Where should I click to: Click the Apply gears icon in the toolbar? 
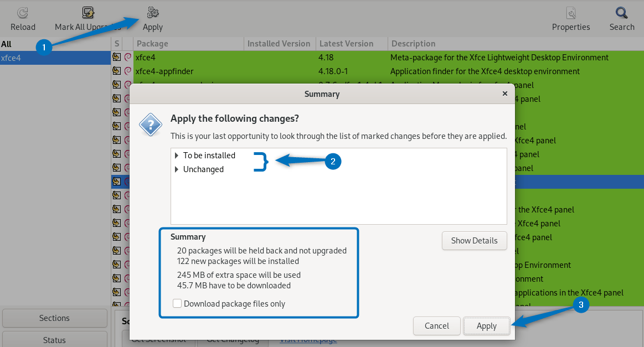152,12
